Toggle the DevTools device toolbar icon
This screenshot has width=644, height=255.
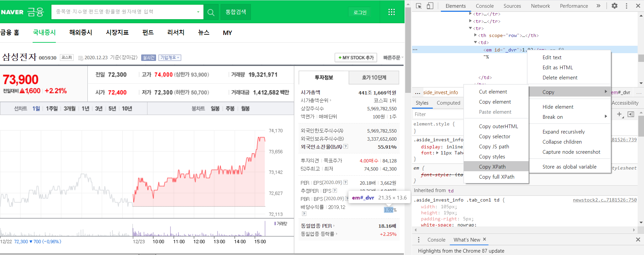(430, 6)
